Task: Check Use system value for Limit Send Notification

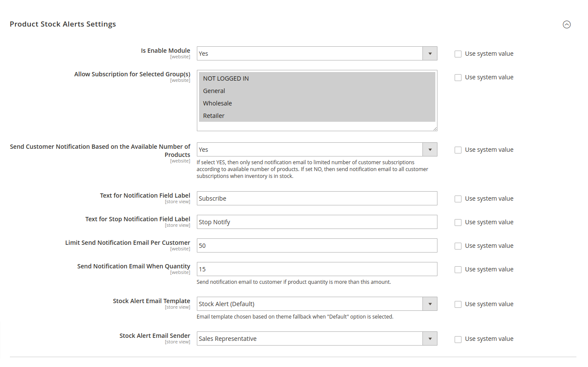Action: coord(458,246)
